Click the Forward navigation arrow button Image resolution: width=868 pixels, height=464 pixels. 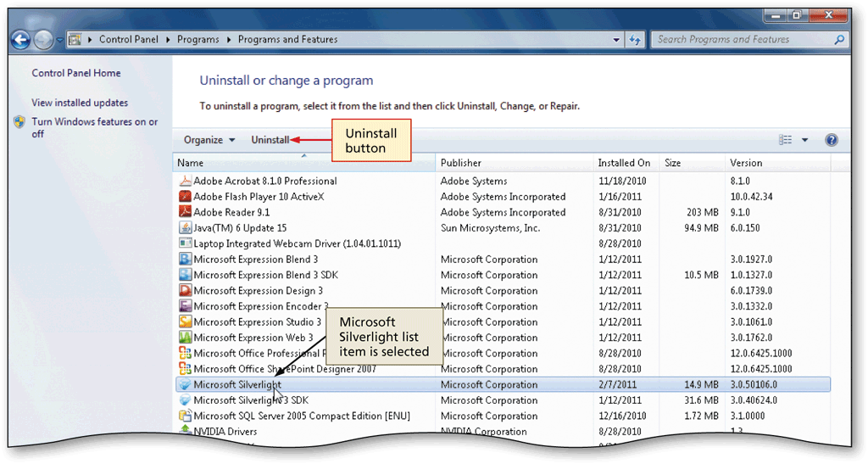[43, 40]
